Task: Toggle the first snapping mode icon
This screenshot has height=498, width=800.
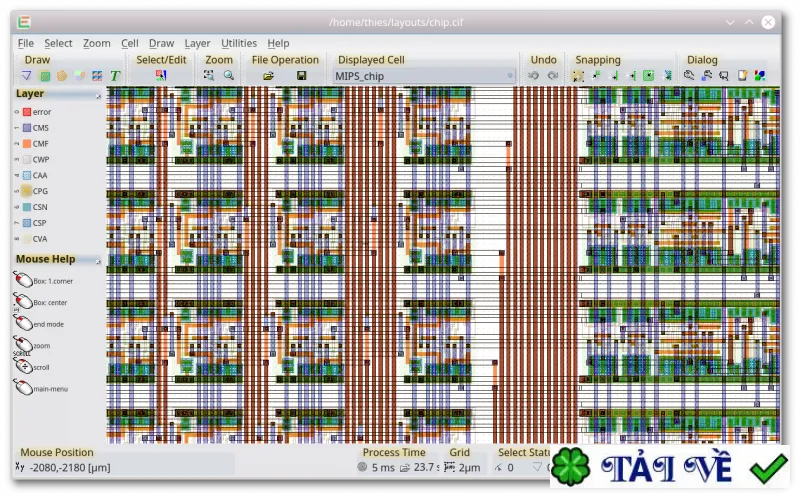Action: pos(578,76)
